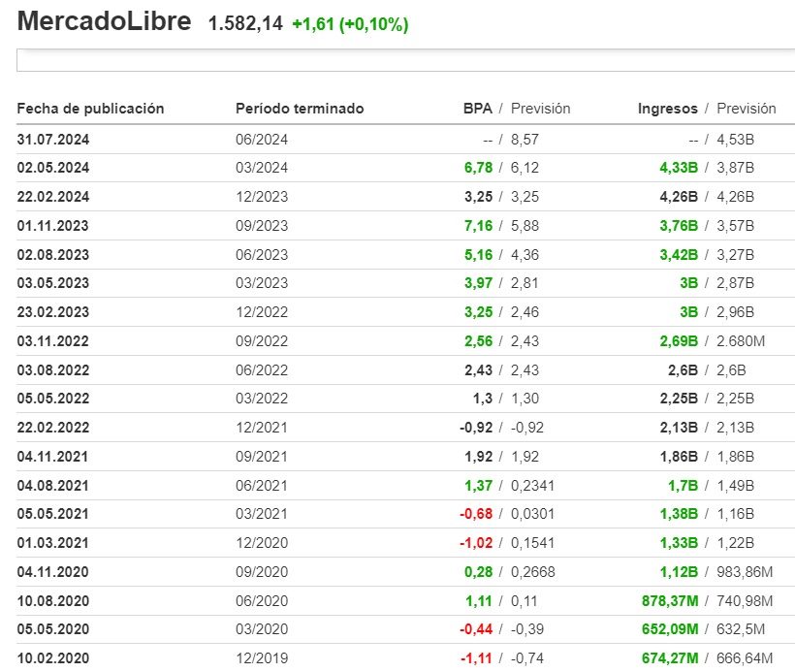This screenshot has height=672, width=795.
Task: Select the publication date 04.08.2021
Action: tap(52, 486)
